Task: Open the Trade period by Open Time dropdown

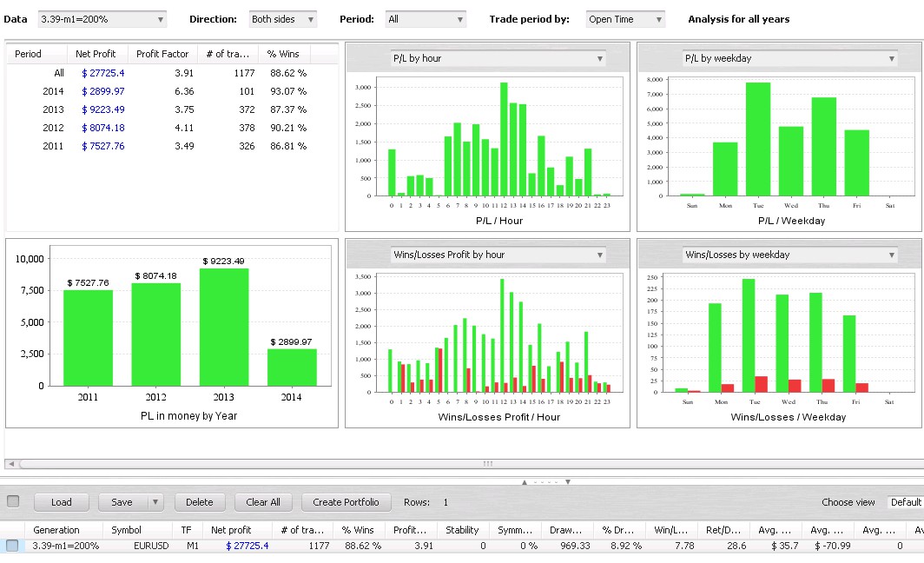Action: tap(625, 19)
